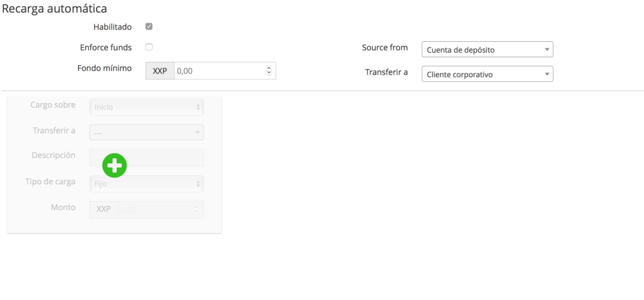Click the Monto stepper arrows
Screen dimensions: 644x300
pos(197,209)
